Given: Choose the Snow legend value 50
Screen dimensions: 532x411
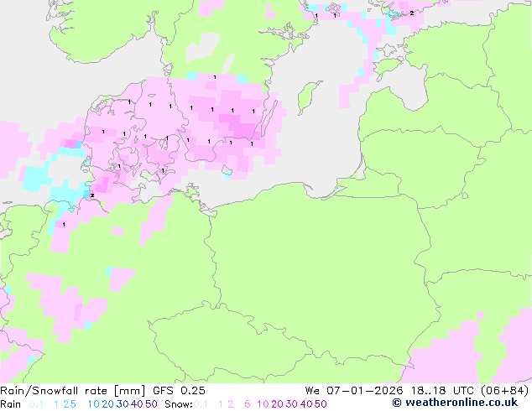Looking at the screenshot, I should point(321,404).
